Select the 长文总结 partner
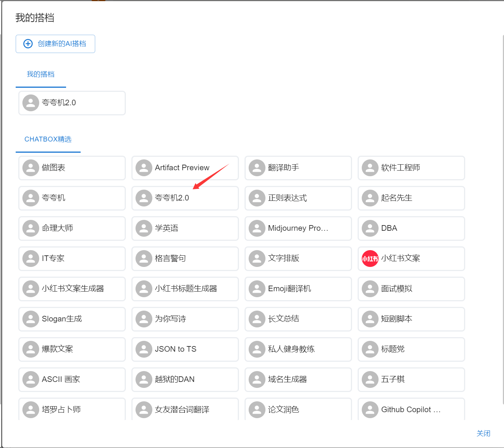This screenshot has width=504, height=448. [298, 319]
